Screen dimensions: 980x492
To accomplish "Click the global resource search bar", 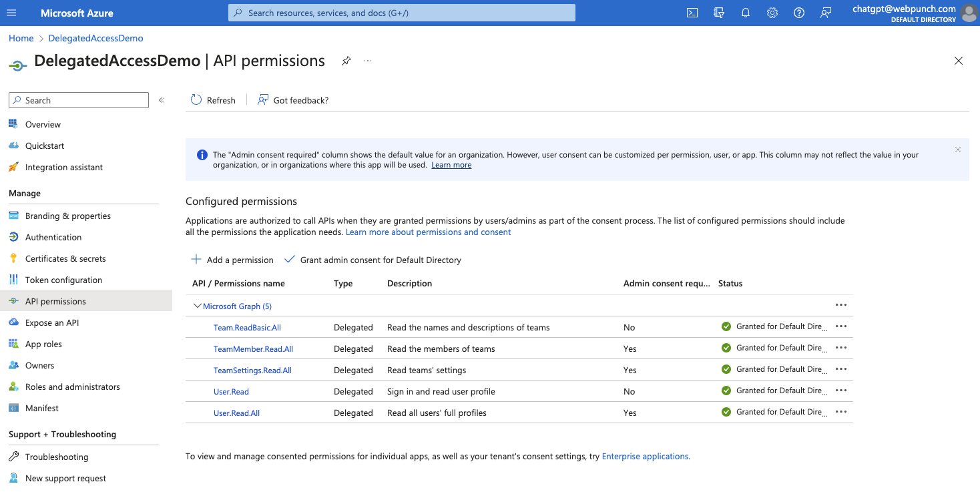I will (x=401, y=13).
